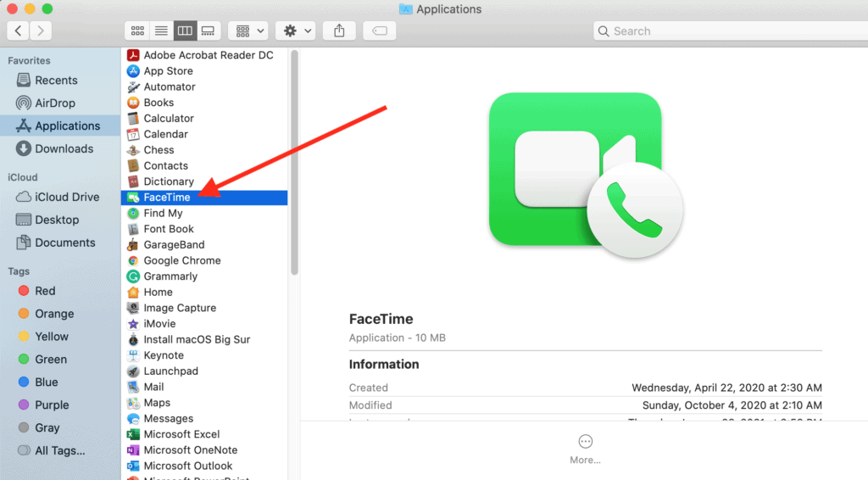The image size is (868, 480).
Task: Go back with the back arrow
Action: coord(18,31)
